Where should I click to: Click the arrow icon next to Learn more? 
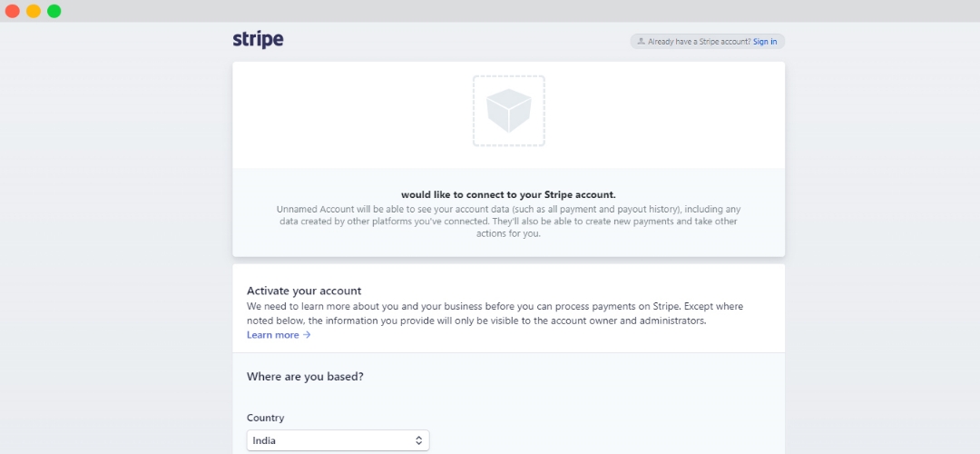pos(307,335)
